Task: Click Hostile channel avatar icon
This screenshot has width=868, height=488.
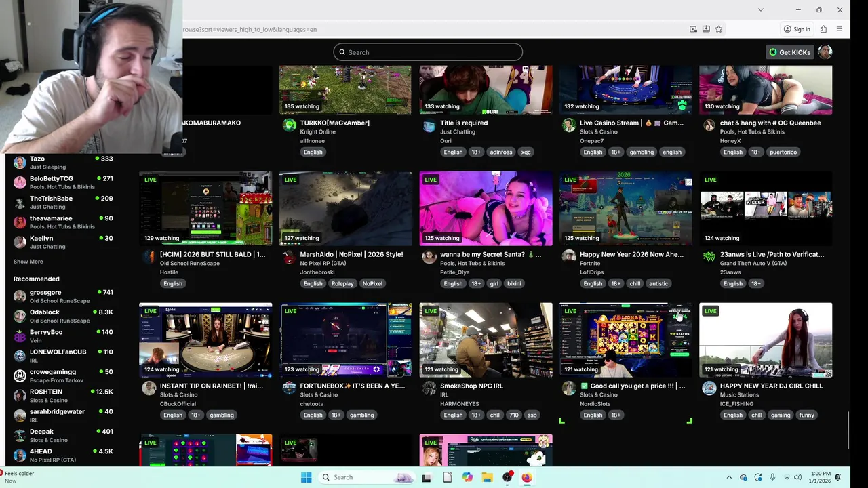Action: (x=149, y=257)
